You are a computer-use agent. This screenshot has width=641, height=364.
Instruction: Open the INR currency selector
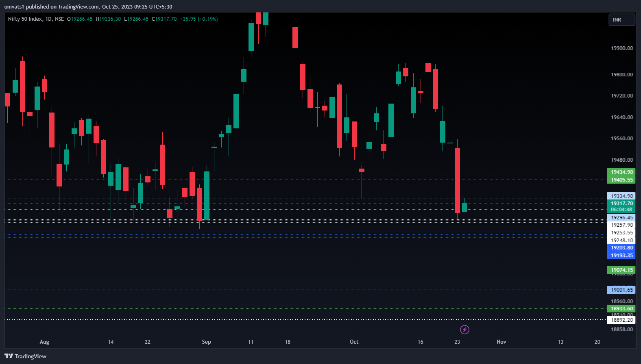pyautogui.click(x=621, y=20)
